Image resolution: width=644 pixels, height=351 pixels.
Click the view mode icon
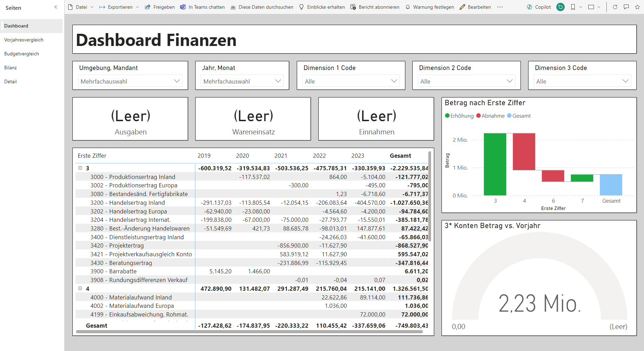591,7
